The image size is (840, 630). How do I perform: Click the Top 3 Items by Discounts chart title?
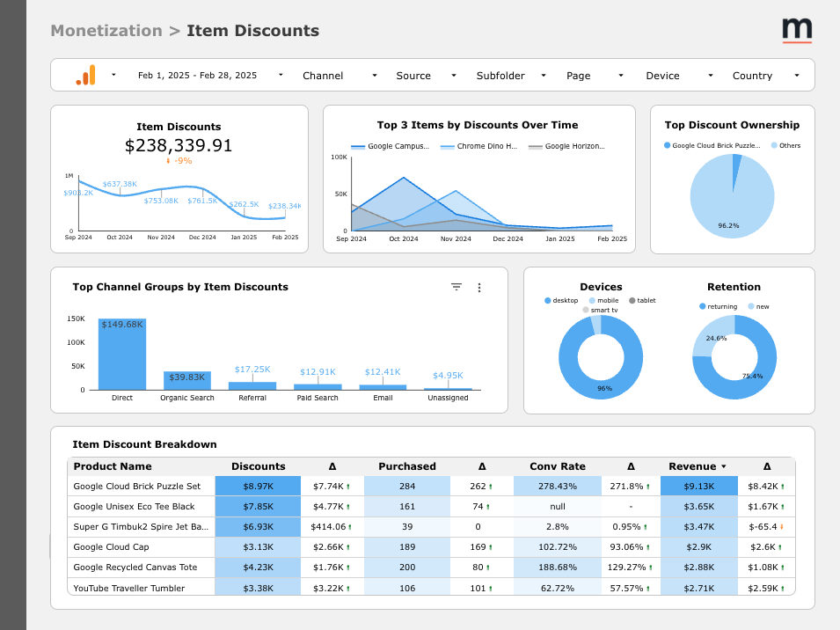click(478, 125)
